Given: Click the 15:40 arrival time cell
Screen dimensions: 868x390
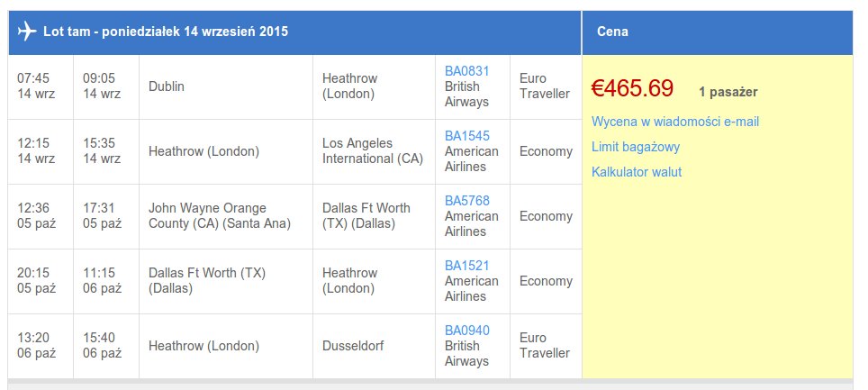Looking at the screenshot, I should pyautogui.click(x=105, y=346).
